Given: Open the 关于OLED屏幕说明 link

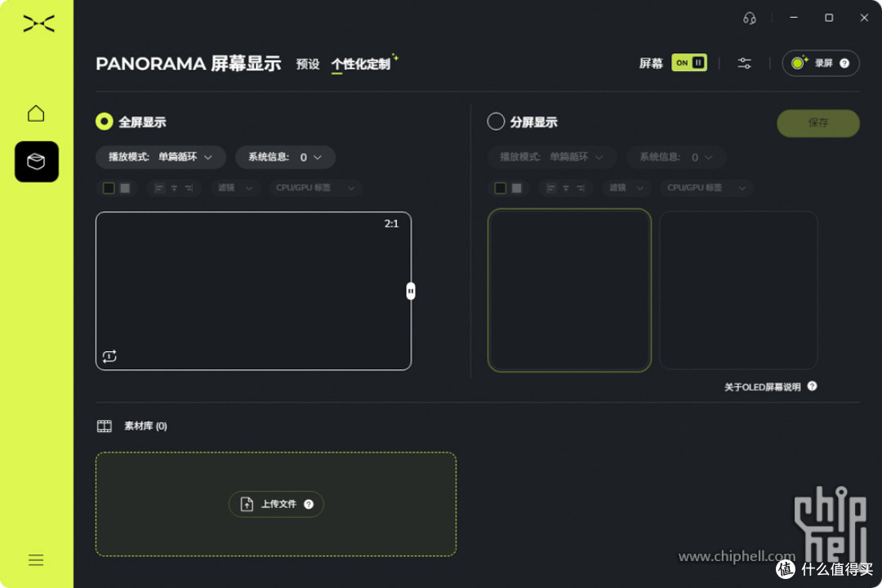Looking at the screenshot, I should tap(762, 387).
